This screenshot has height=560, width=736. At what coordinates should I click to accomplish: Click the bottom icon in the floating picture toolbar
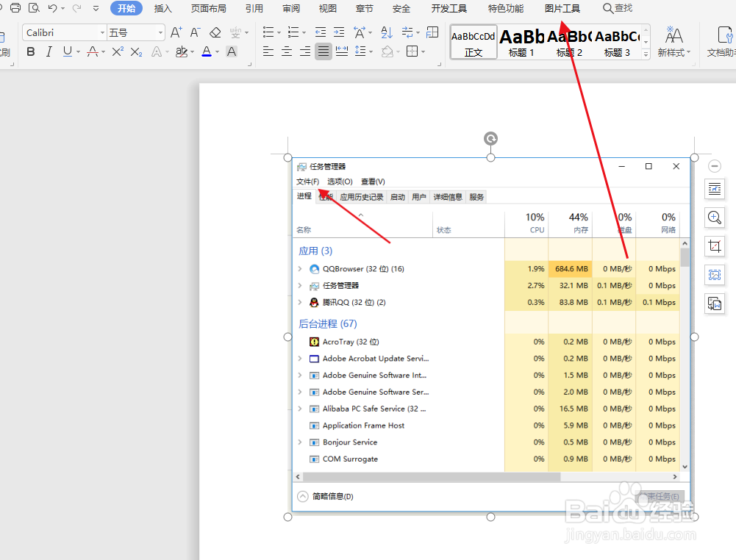coord(715,304)
